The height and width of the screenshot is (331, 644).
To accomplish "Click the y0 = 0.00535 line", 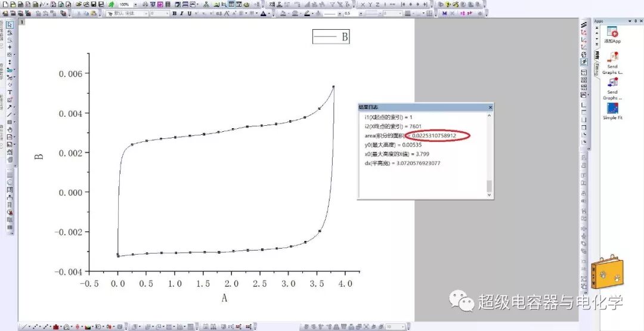I will tap(393, 144).
